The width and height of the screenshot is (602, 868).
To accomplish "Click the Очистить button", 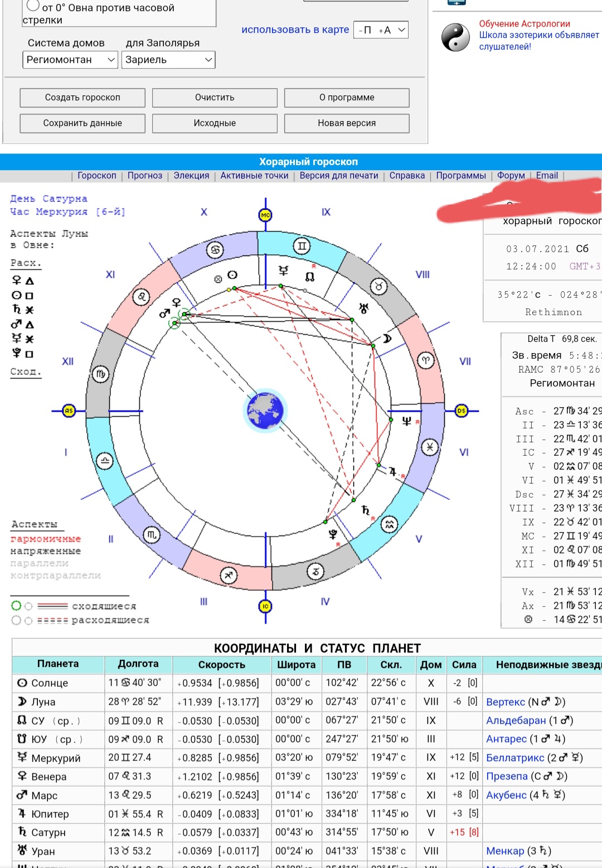I will coord(215,98).
